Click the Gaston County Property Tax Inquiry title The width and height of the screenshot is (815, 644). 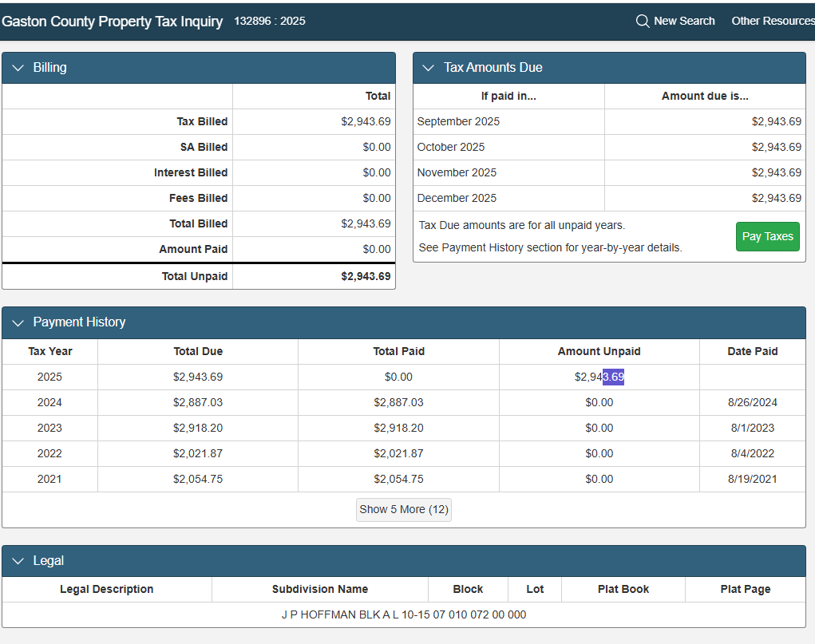pyautogui.click(x=113, y=22)
